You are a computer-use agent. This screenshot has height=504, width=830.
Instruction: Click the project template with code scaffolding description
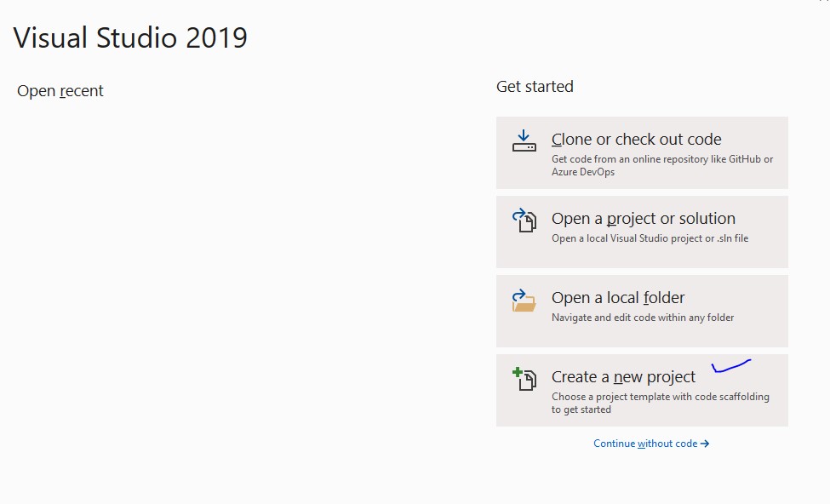coord(660,403)
